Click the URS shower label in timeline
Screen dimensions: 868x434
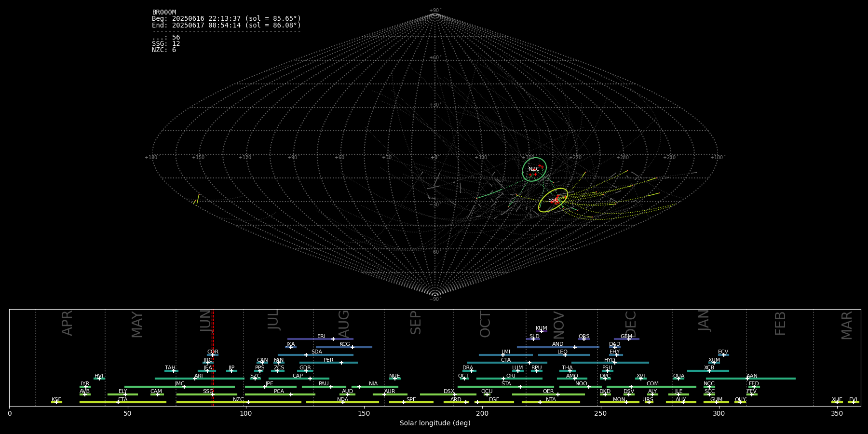point(648,400)
